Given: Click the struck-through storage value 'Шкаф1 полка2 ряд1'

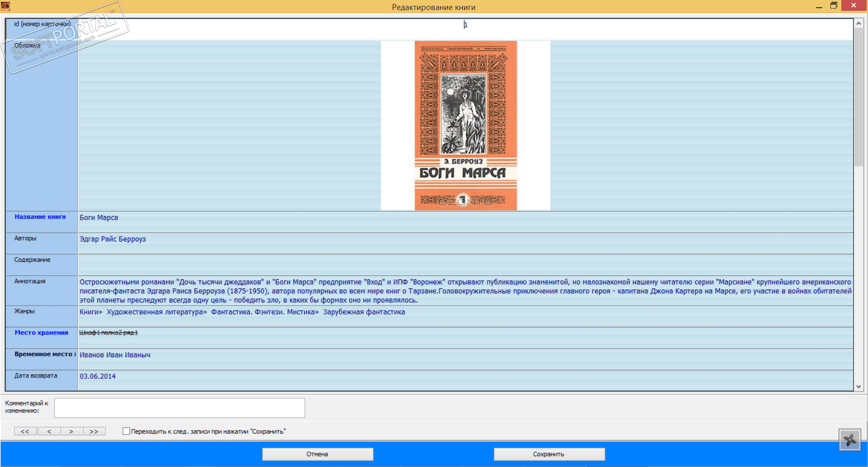Looking at the screenshot, I should click(109, 333).
